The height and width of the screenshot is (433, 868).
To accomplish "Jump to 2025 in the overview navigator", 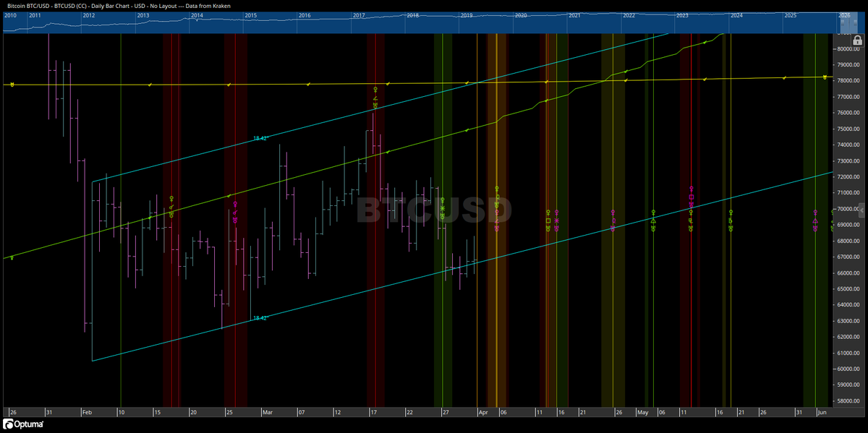I will pyautogui.click(x=791, y=14).
